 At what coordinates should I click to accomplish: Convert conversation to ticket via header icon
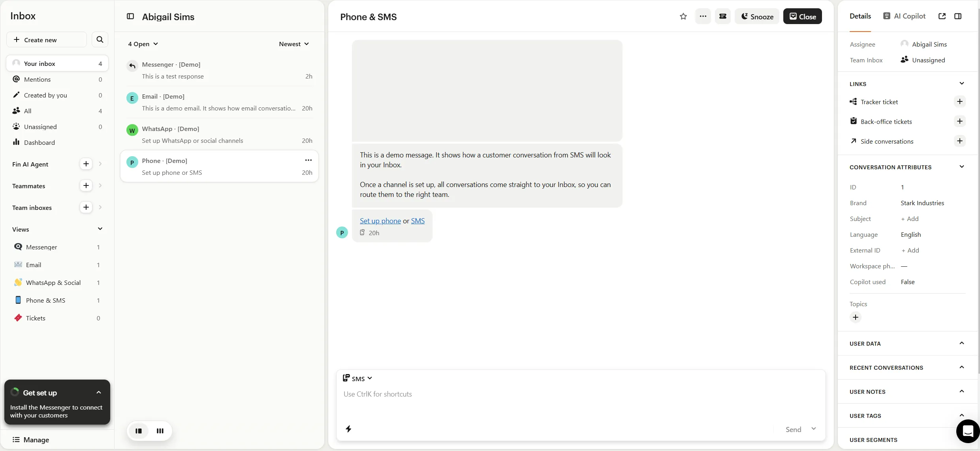coord(723,16)
